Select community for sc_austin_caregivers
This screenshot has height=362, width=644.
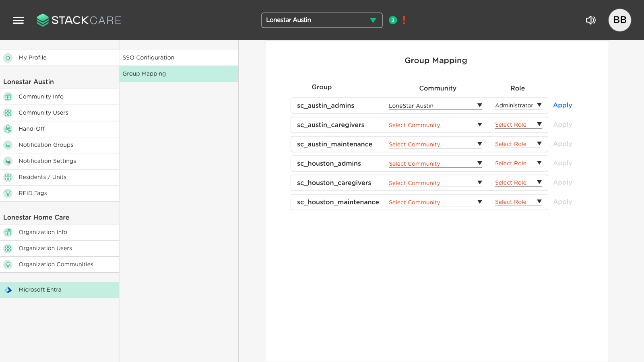tap(435, 125)
